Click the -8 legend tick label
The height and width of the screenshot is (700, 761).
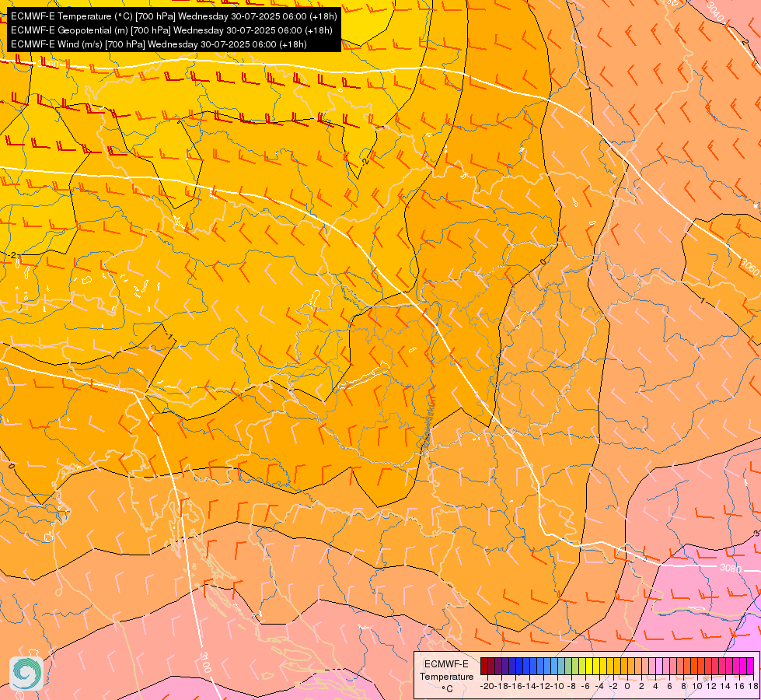[571, 687]
